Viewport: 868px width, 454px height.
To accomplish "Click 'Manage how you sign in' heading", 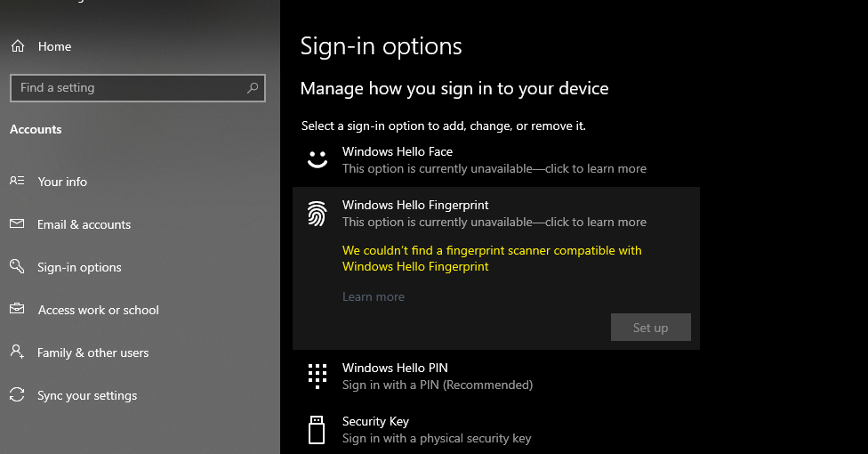I will [454, 89].
